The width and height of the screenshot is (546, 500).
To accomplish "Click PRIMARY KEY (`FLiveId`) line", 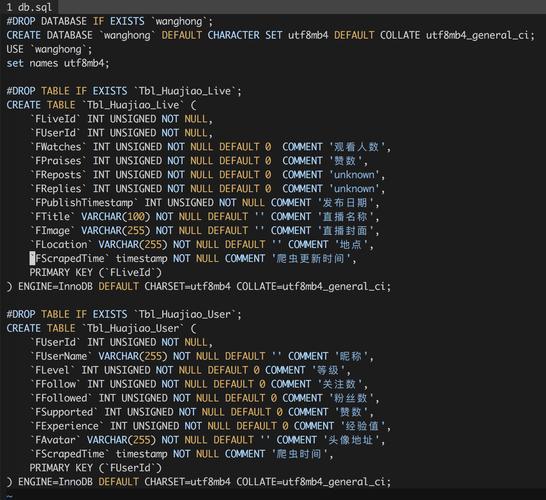I will (96, 272).
